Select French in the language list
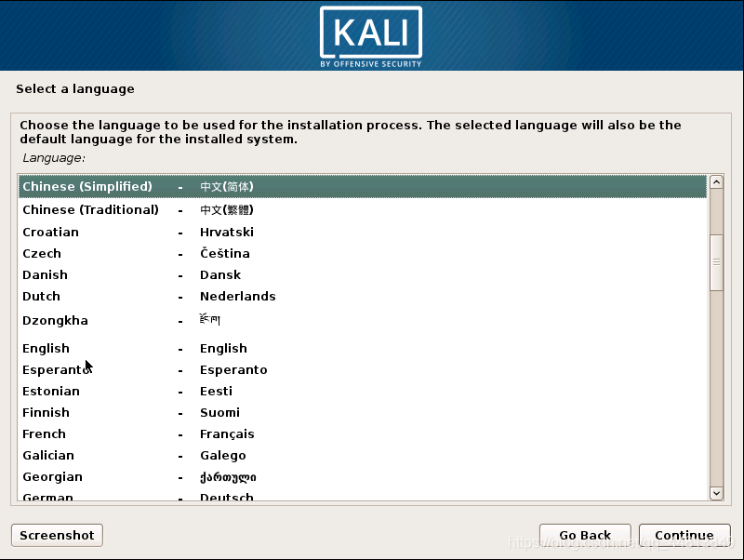This screenshot has height=560, width=744. click(x=363, y=433)
